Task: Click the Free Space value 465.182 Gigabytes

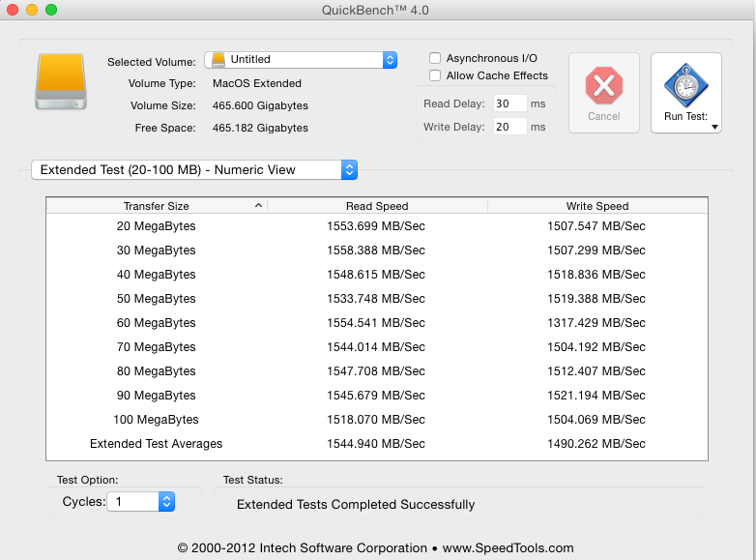Action: coord(260,129)
